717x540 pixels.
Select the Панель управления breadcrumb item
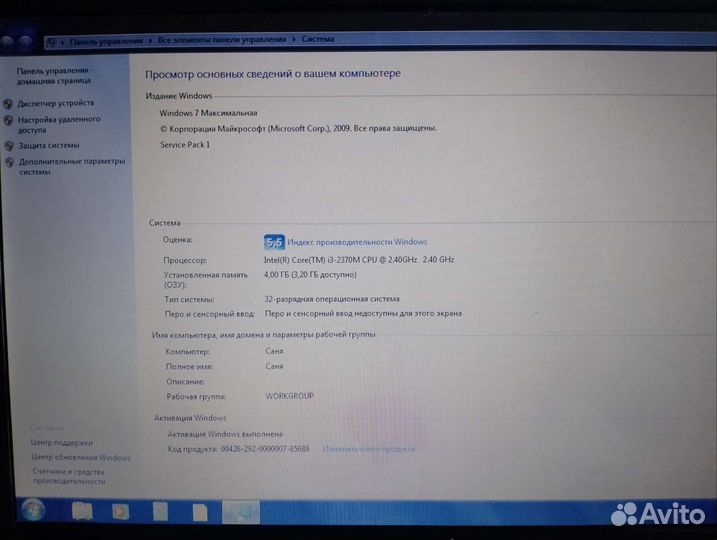106,42
